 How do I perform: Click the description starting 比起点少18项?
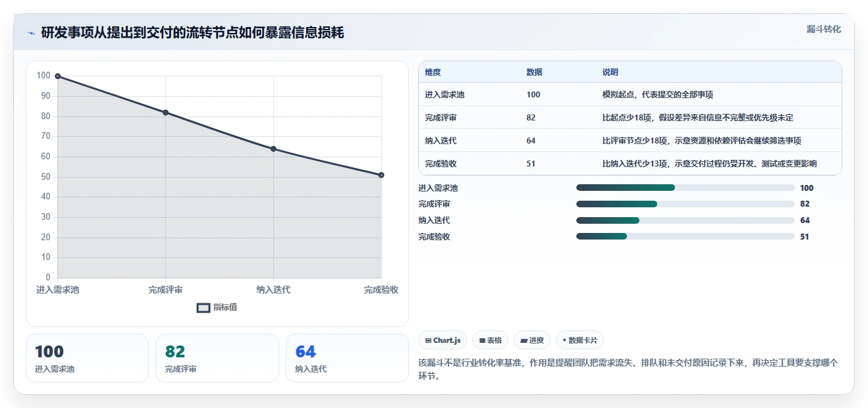[698, 118]
